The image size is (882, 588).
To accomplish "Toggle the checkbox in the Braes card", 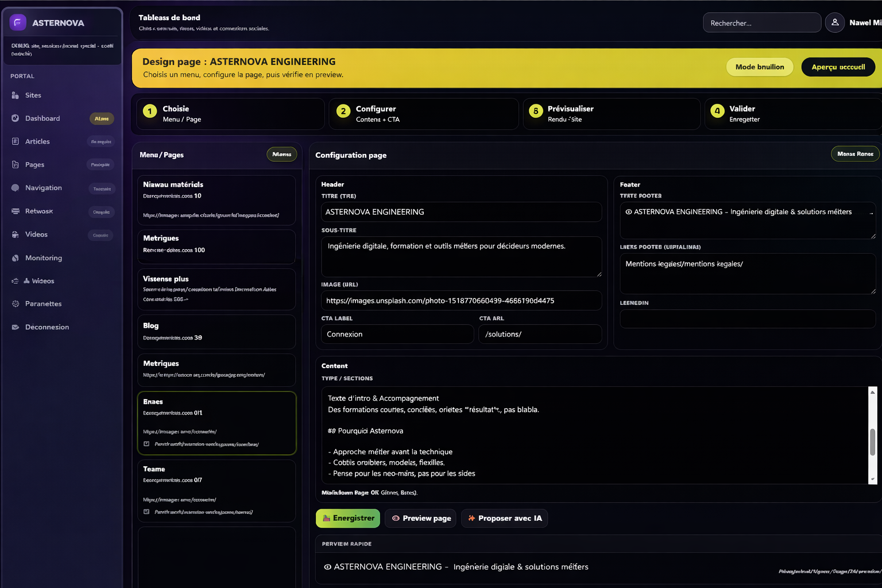I will click(x=147, y=444).
